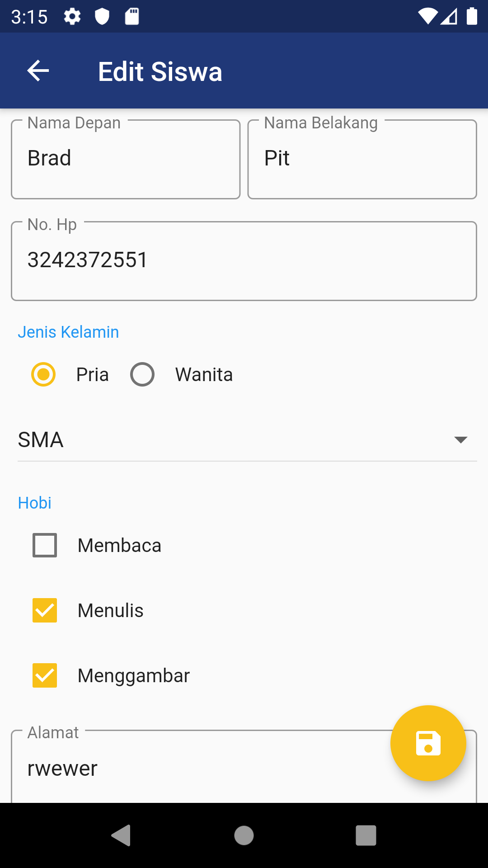Expand dropdown using the arrow beside SMA
This screenshot has width=488, height=868.
(460, 440)
